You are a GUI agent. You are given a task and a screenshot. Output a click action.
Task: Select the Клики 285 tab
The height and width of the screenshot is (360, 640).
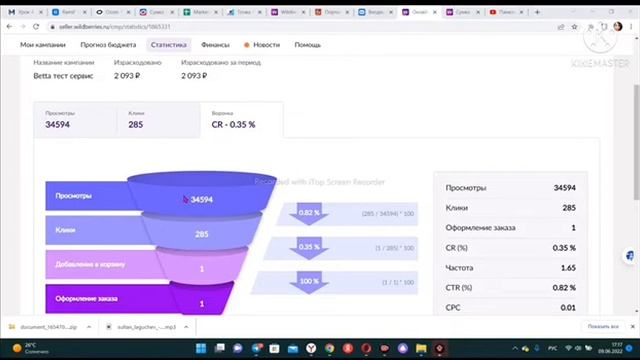point(159,120)
